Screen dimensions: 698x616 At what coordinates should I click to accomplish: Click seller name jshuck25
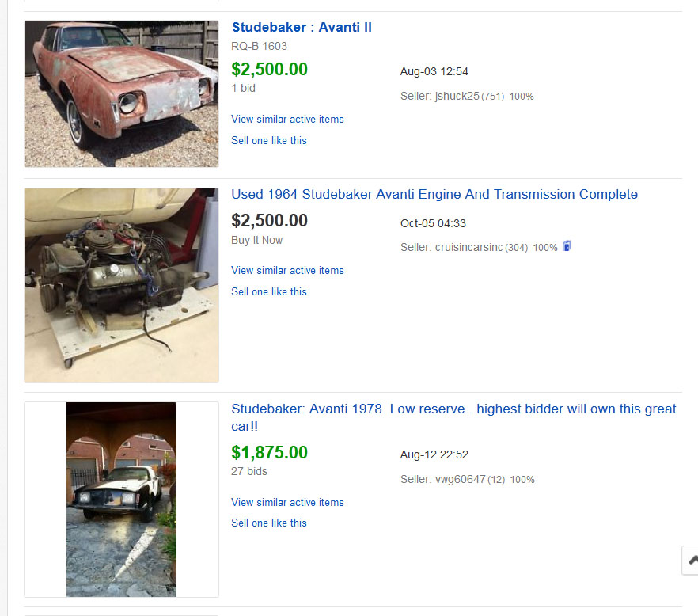click(457, 97)
